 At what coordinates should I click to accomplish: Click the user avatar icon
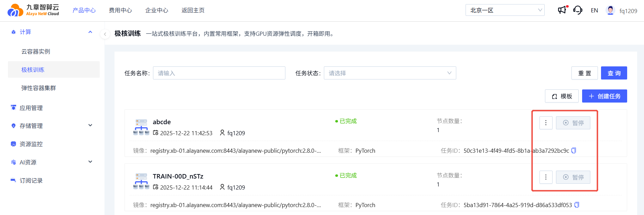pyautogui.click(x=610, y=10)
